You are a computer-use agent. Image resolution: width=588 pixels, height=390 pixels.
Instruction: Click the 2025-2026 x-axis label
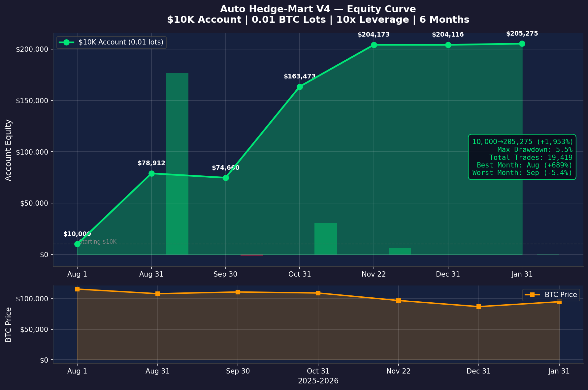[318, 381]
